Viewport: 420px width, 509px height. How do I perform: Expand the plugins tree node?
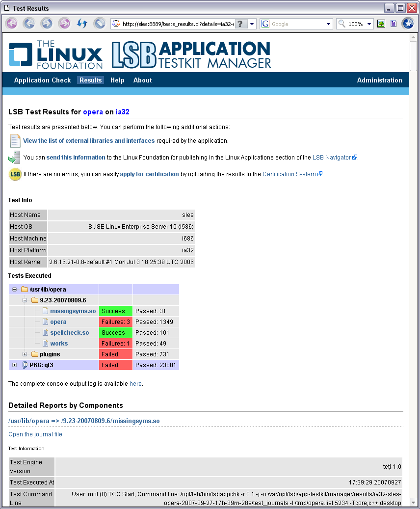(25, 354)
